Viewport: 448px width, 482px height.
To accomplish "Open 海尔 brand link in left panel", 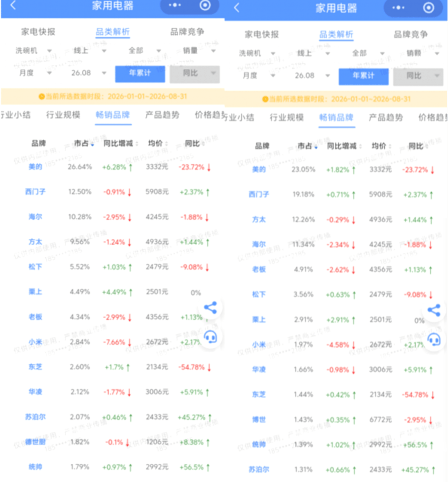I will (35, 217).
